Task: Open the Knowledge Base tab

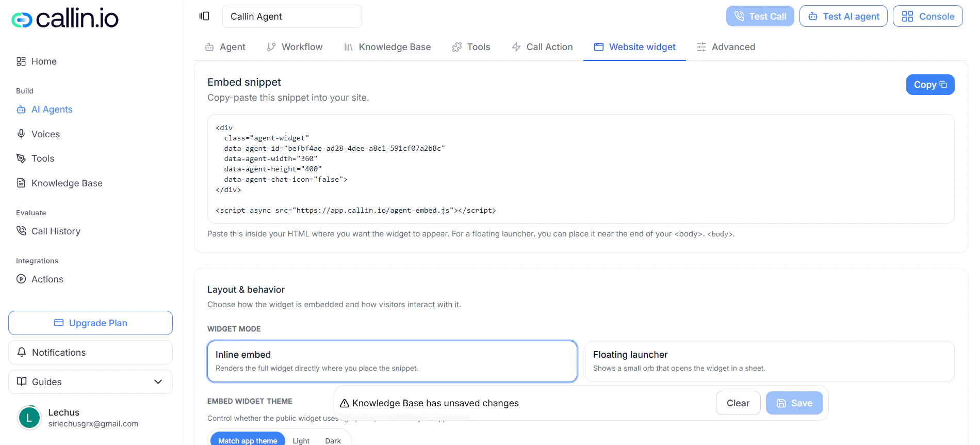Action: [387, 47]
